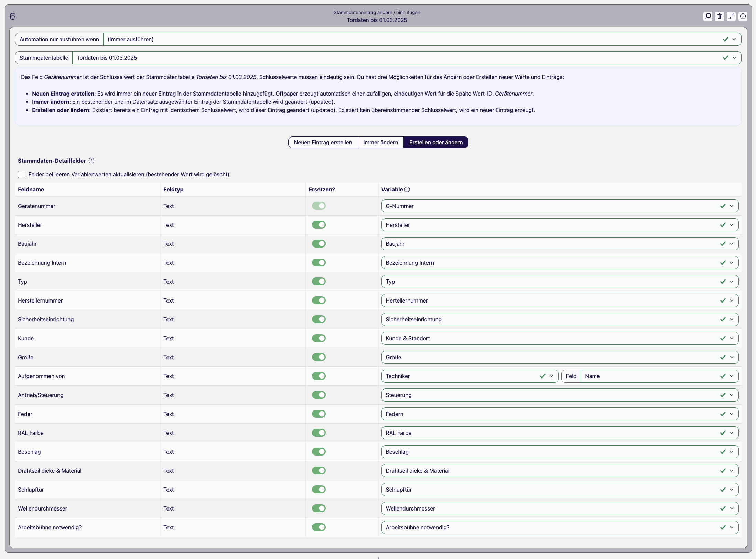Expand the Federn variable dropdown

pos(560,414)
